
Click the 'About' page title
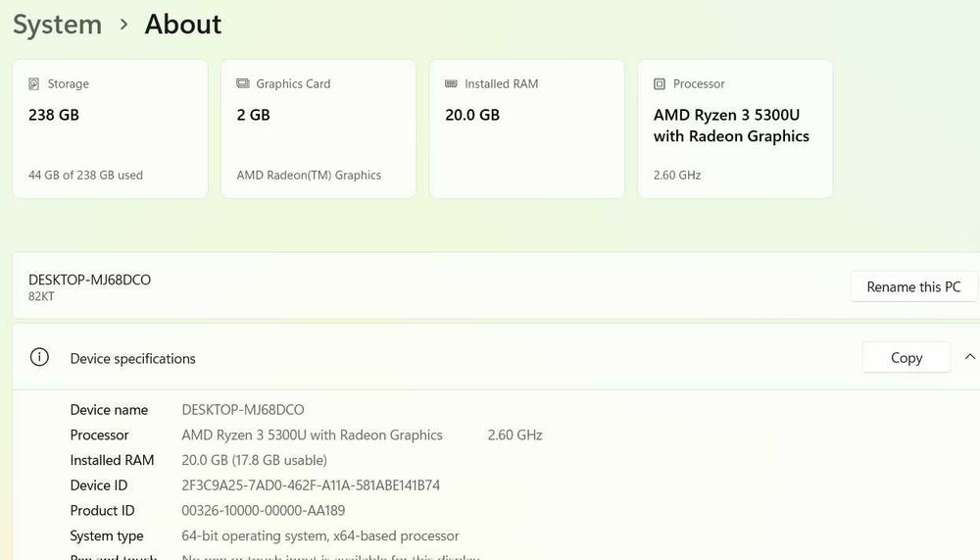click(x=183, y=25)
